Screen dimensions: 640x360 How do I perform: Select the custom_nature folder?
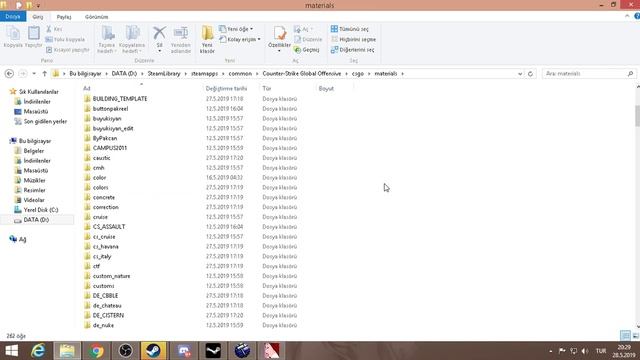(111, 276)
